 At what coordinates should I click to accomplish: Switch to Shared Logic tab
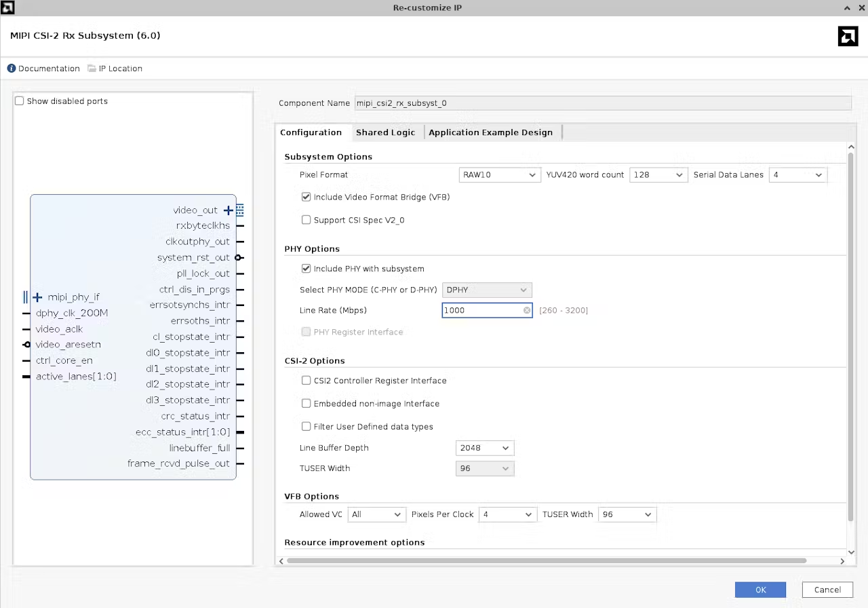tap(385, 132)
